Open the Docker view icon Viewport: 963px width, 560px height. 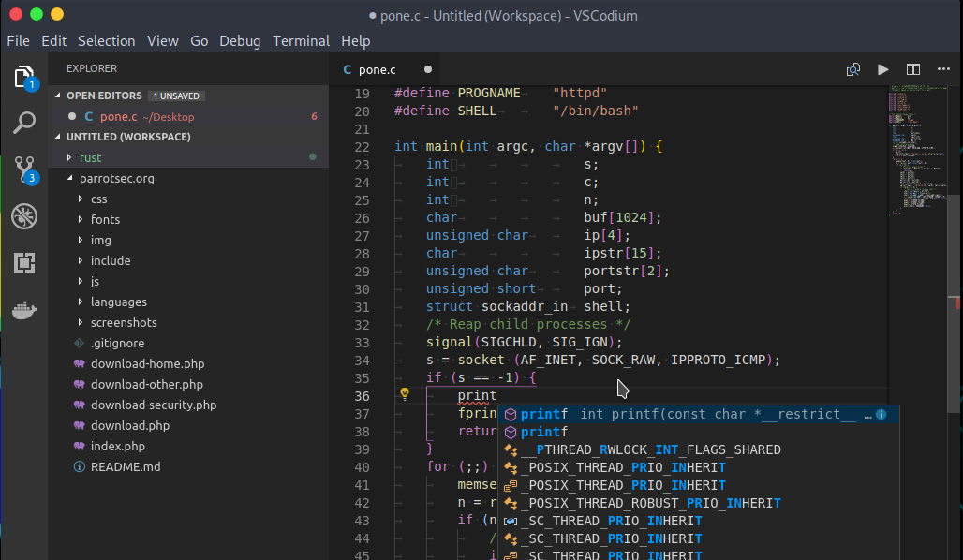point(24,310)
